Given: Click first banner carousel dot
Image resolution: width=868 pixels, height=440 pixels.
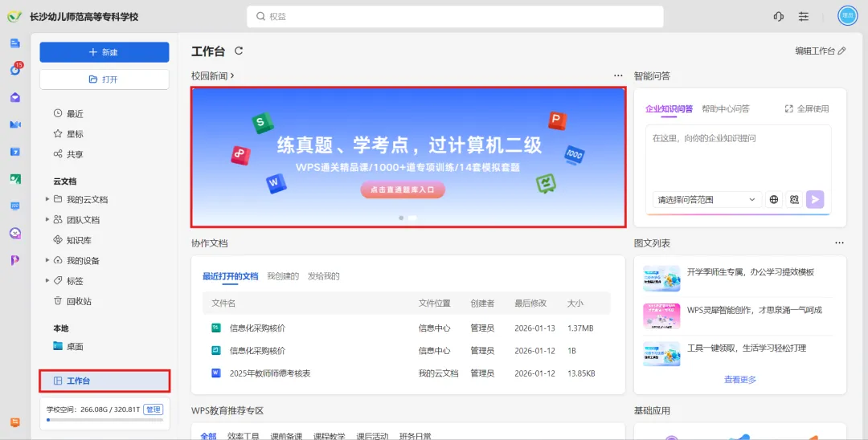Looking at the screenshot, I should [x=401, y=218].
